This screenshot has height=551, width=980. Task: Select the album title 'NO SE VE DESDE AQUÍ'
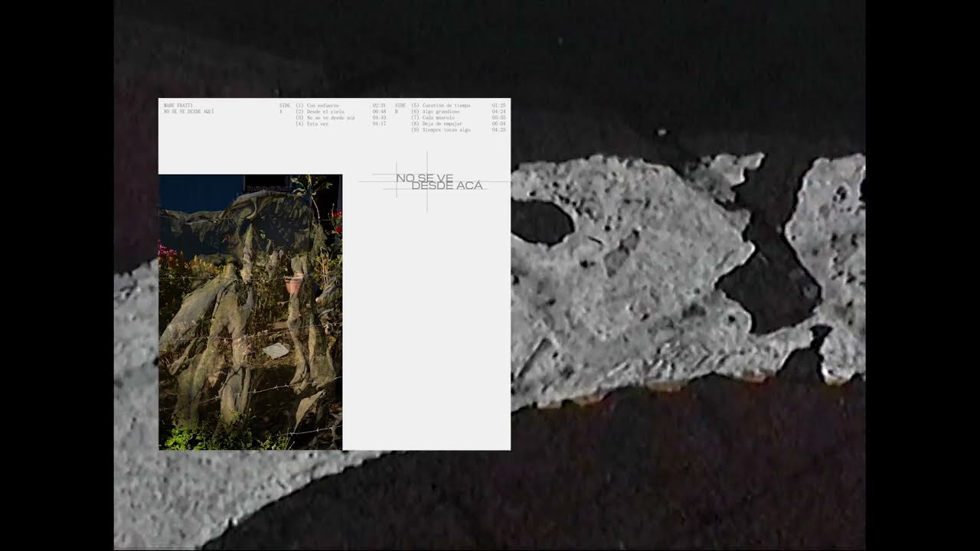coord(188,112)
